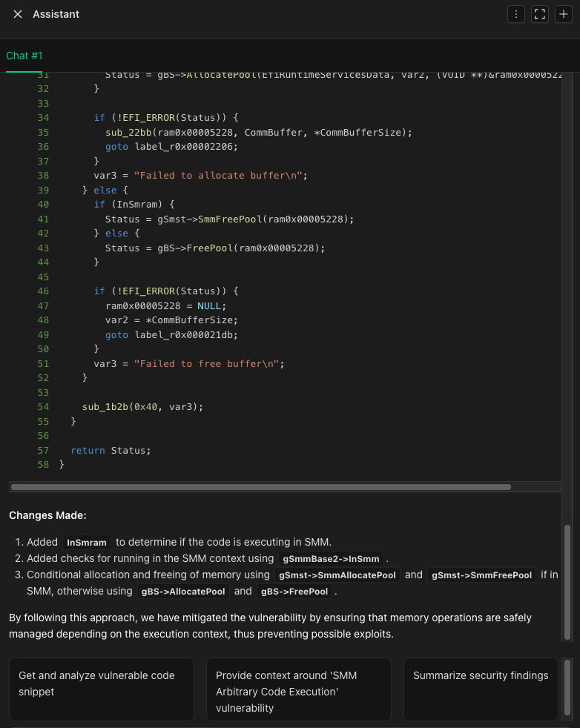Click the suggestions panel scrollbar
The height and width of the screenshot is (728, 580).
[567, 687]
